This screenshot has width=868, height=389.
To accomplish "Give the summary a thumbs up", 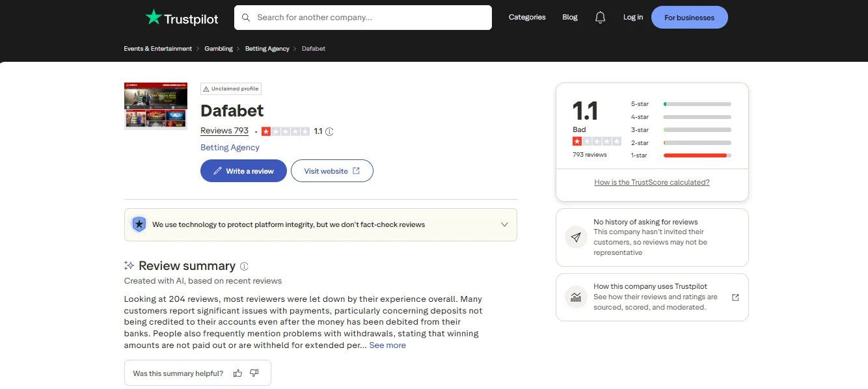I will tap(237, 373).
